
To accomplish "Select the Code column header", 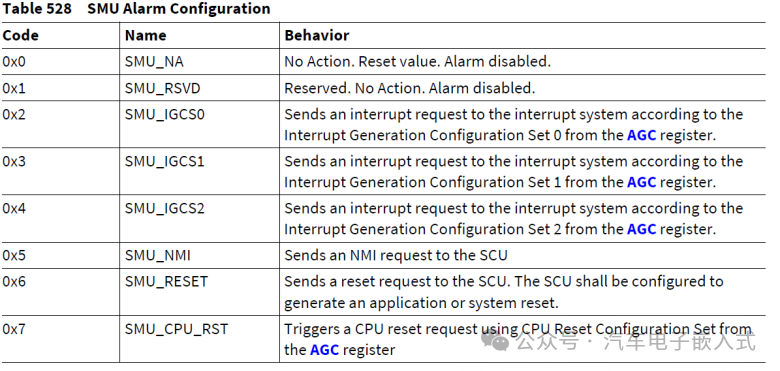I will 20,35.
